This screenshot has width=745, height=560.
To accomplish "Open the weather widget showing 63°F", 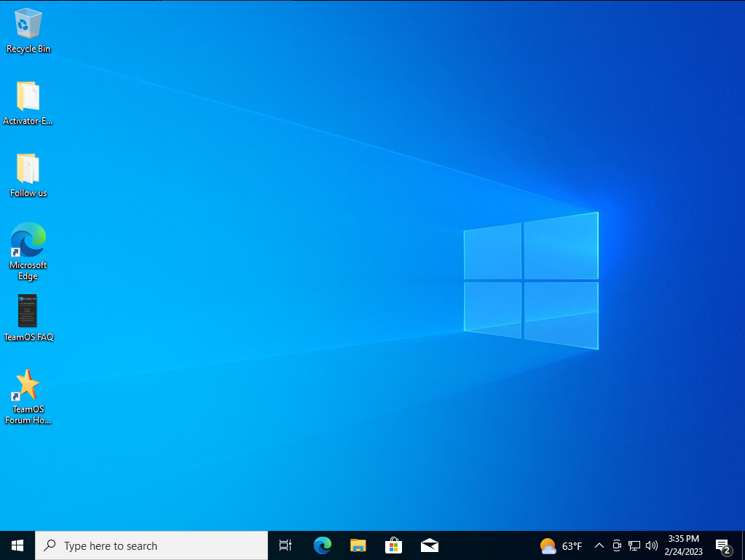I will coord(561,546).
